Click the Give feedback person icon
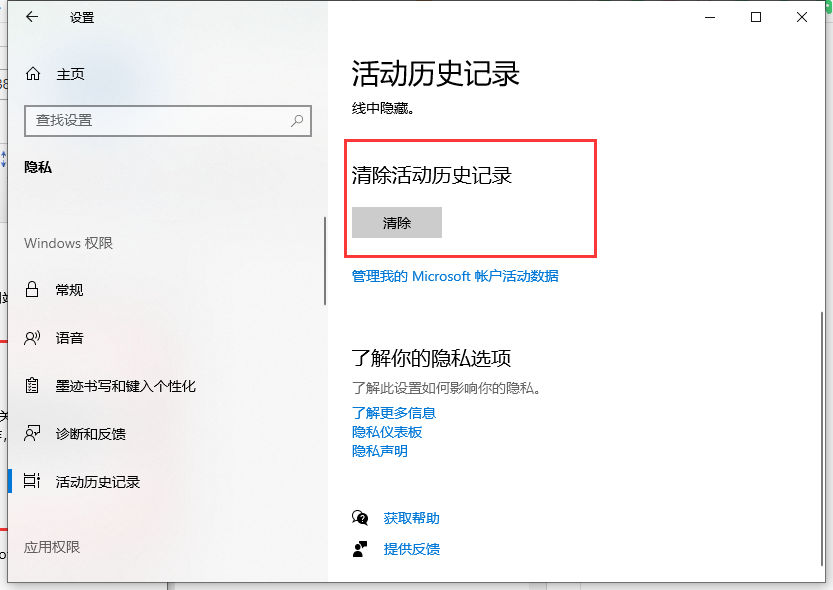 (x=360, y=549)
